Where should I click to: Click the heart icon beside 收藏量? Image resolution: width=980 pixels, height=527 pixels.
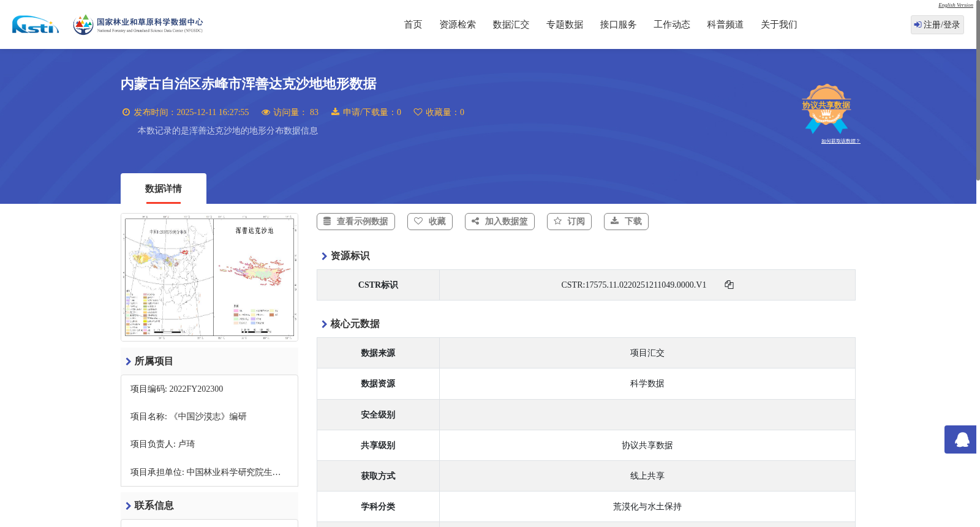(418, 112)
